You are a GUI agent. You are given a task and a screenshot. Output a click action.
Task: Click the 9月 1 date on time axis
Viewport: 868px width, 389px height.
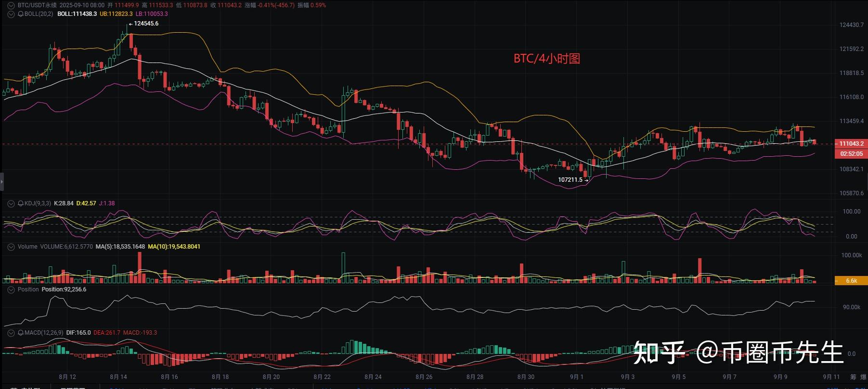pos(576,377)
